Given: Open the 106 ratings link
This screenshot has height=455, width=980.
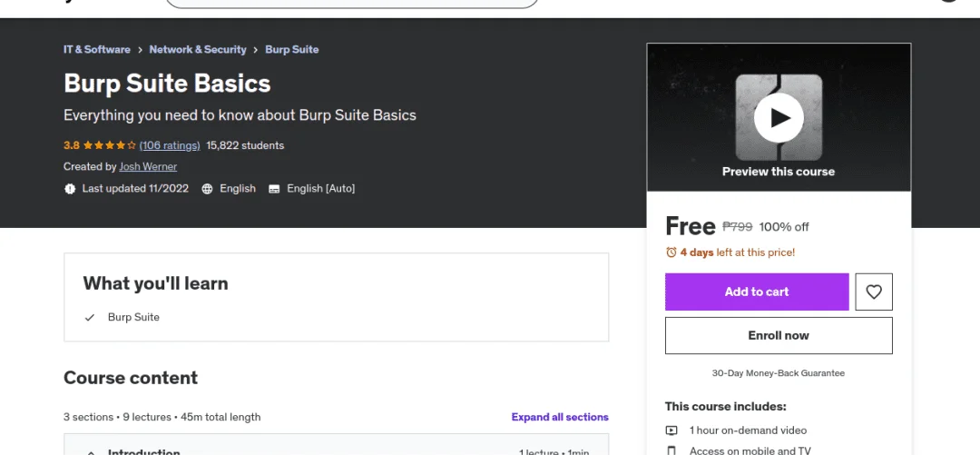Looking at the screenshot, I should (170, 145).
